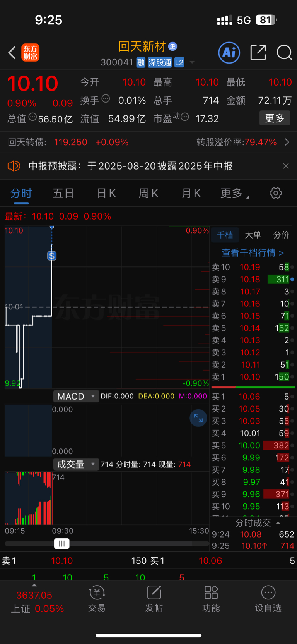Viewport: 297px width, 644px height.
Task: Tap the info icon next to 换手
Action: point(106,99)
